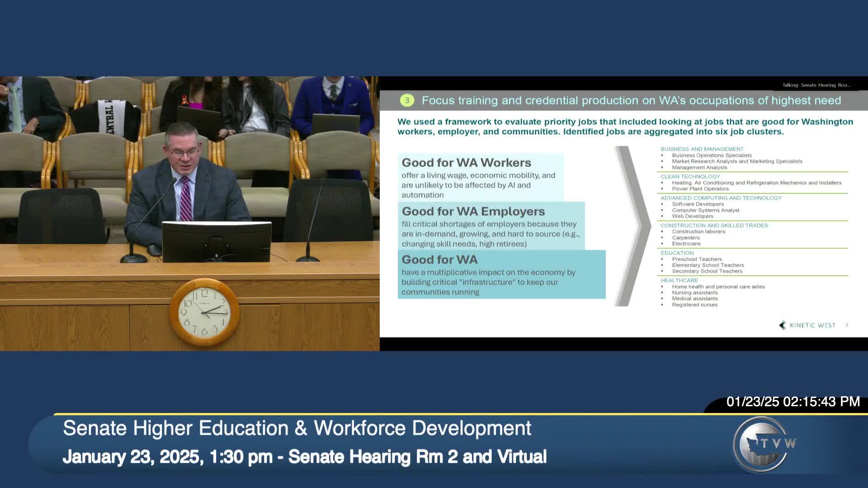Click the yellow number 3 circle

(407, 100)
